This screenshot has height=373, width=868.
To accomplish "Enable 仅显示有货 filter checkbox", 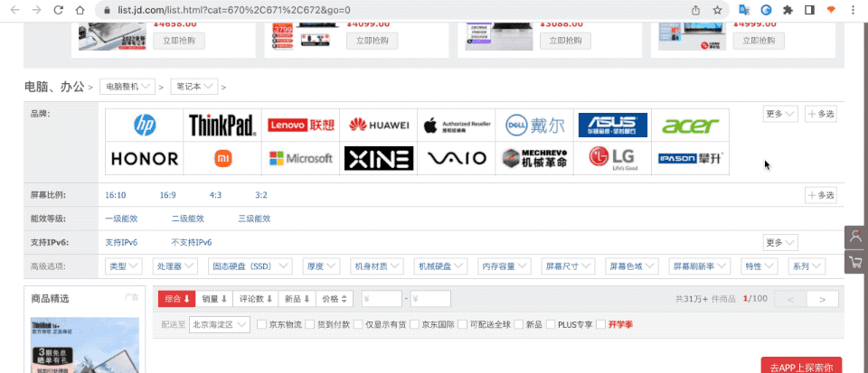I will coord(358,324).
